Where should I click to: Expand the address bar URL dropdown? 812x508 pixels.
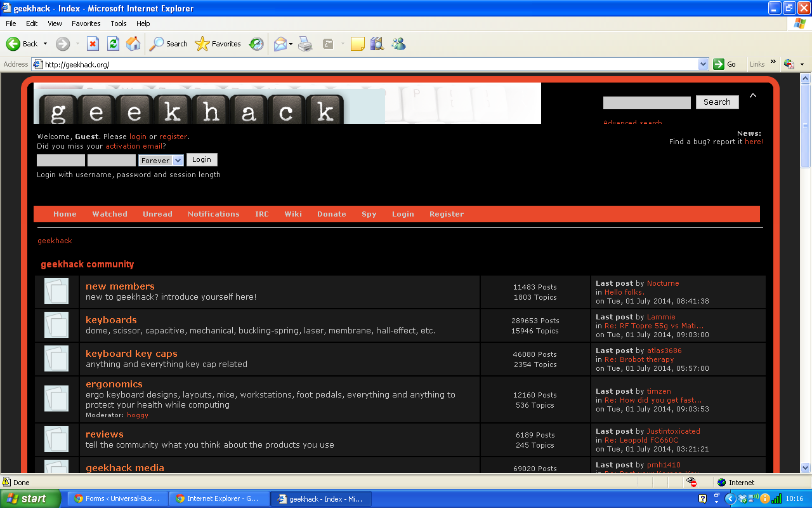(703, 64)
